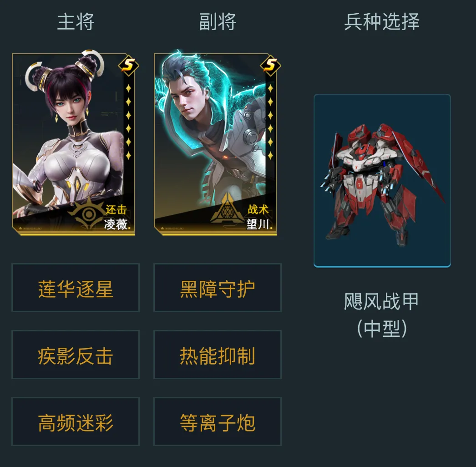Click the star column on 凌薇's card
This screenshot has width=476, height=467.
[128, 122]
